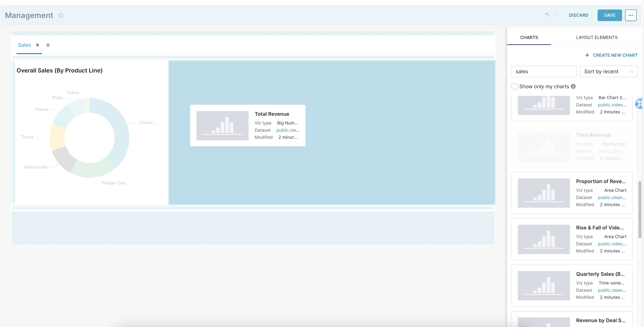644x327 pixels.
Task: Click the redo arrow icon
Action: coord(556,15)
